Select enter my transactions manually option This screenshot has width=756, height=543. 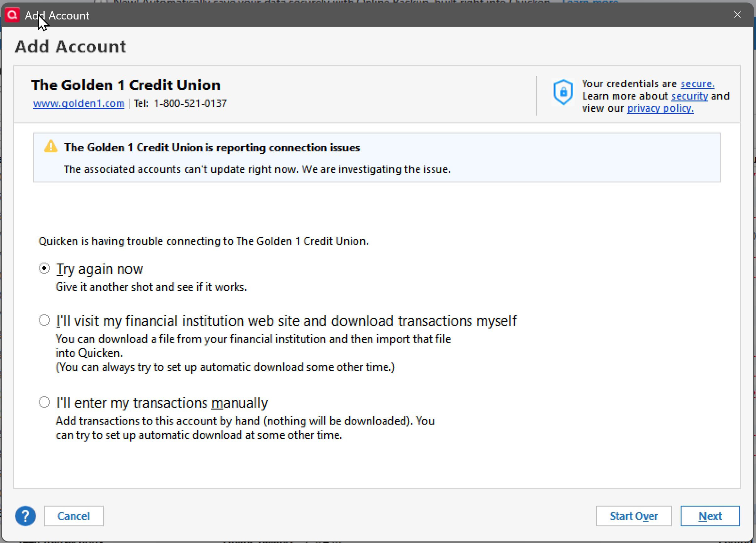[44, 402]
